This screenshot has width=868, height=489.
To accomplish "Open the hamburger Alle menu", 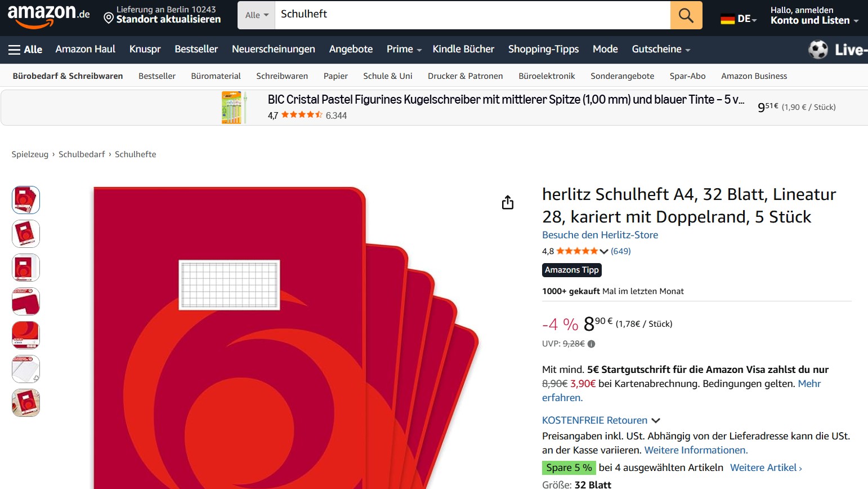I will (x=25, y=50).
